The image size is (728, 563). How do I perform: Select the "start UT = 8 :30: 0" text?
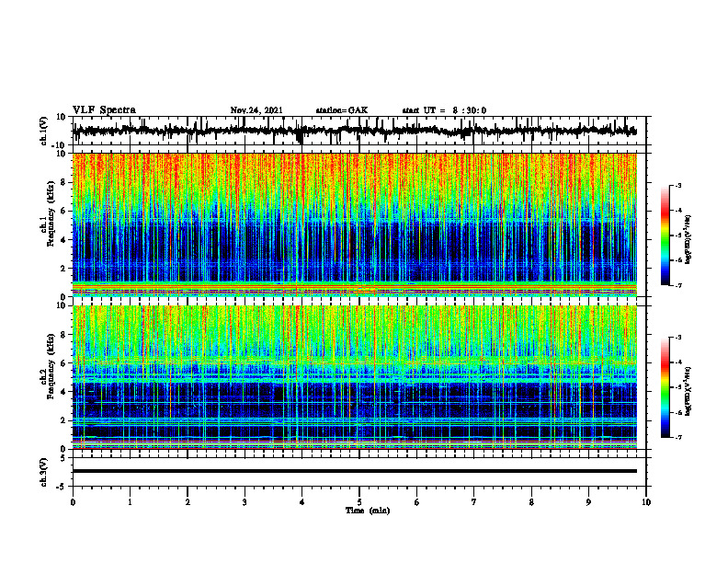pos(444,110)
